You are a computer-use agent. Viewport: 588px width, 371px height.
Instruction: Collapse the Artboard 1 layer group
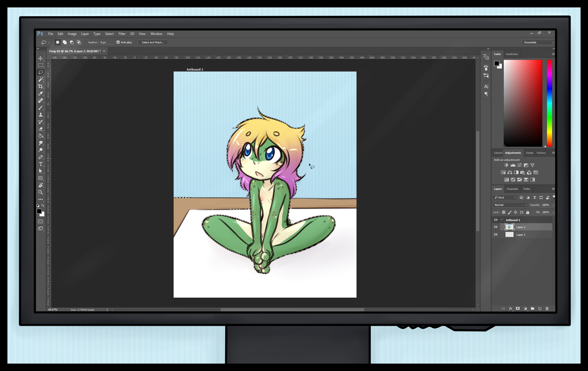[x=502, y=220]
